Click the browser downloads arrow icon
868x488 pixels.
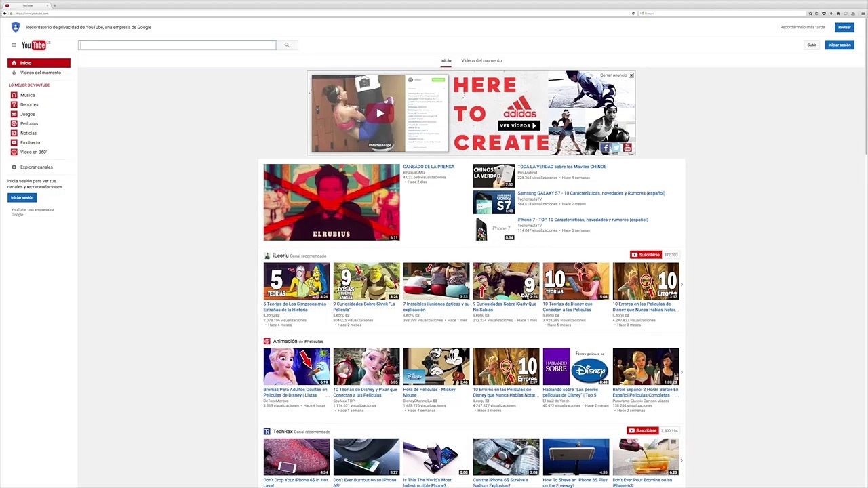click(x=831, y=13)
